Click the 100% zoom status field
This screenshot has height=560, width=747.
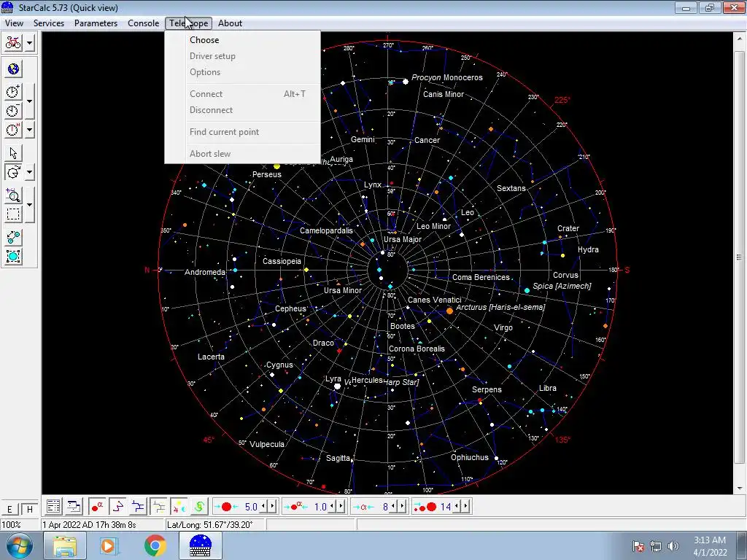click(x=20, y=525)
